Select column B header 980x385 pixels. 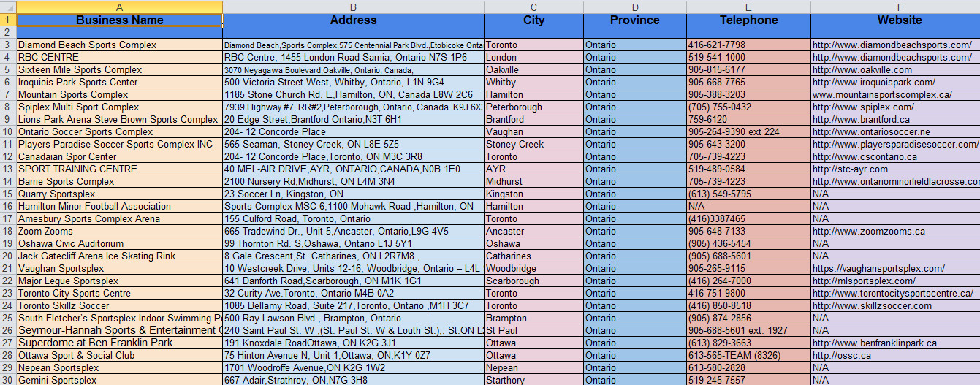click(x=354, y=6)
